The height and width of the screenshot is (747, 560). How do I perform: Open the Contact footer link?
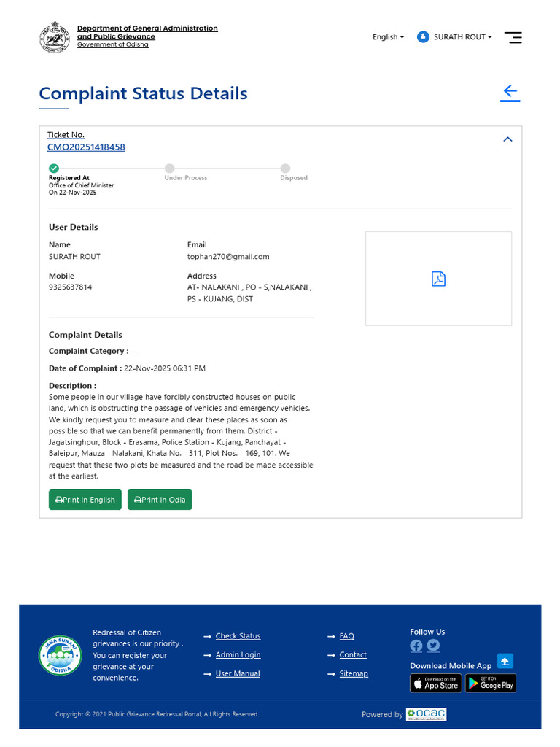[x=353, y=654]
